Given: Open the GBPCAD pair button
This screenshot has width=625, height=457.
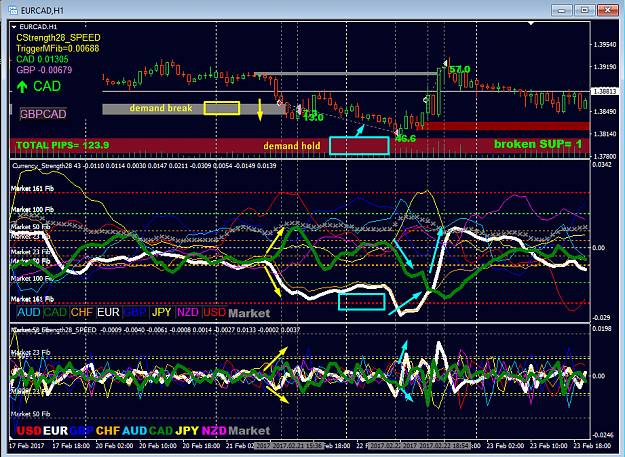Looking at the screenshot, I should tap(43, 114).
